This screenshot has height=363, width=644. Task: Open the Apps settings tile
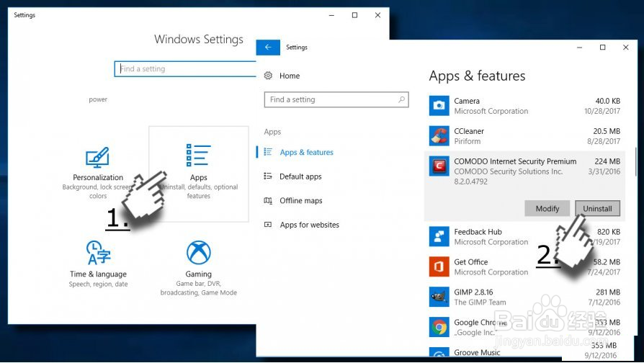click(x=198, y=174)
